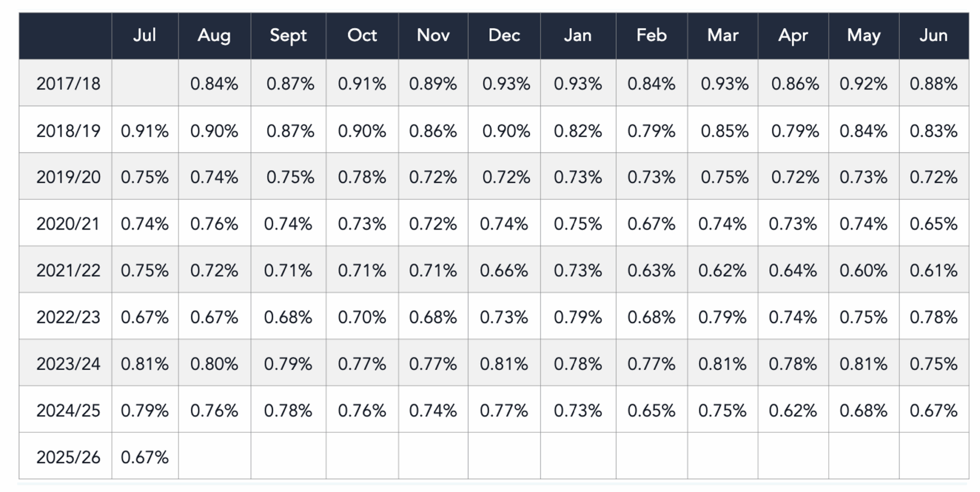Select the 2021/22 May cell 0.60%

(x=863, y=271)
